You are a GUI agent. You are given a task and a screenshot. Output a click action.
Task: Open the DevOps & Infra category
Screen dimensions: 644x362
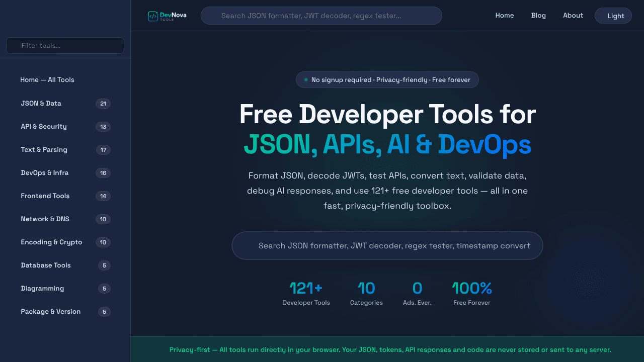pos(65,173)
